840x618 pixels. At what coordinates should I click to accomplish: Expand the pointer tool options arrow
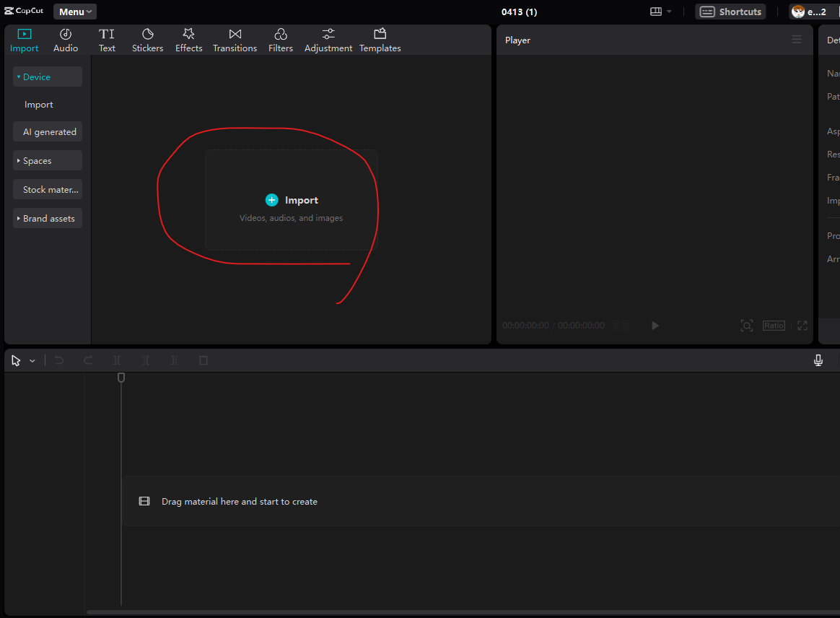point(32,361)
